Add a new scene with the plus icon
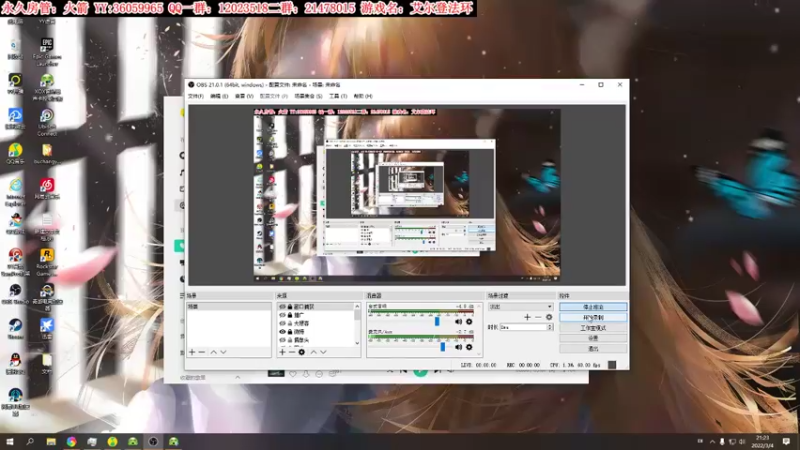 pos(192,352)
